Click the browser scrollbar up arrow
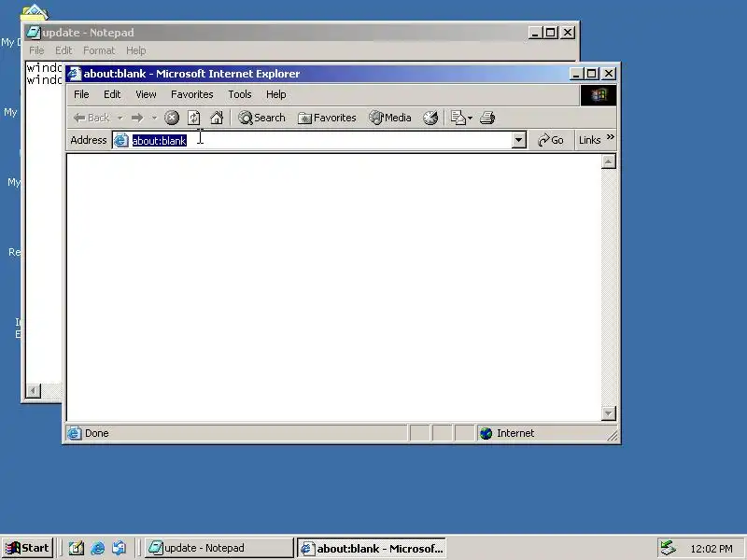The image size is (747, 560). tap(609, 161)
